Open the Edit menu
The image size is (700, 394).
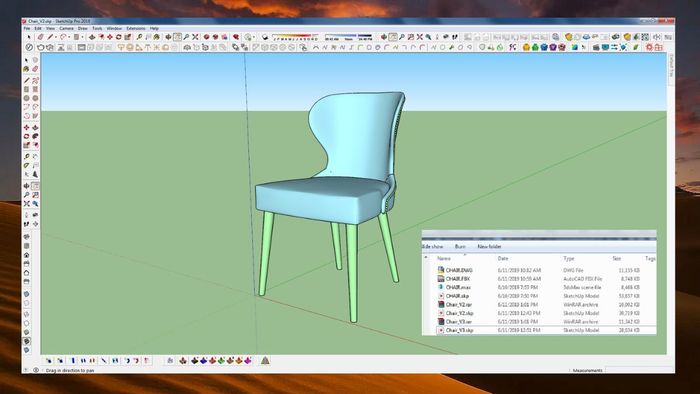(38, 28)
